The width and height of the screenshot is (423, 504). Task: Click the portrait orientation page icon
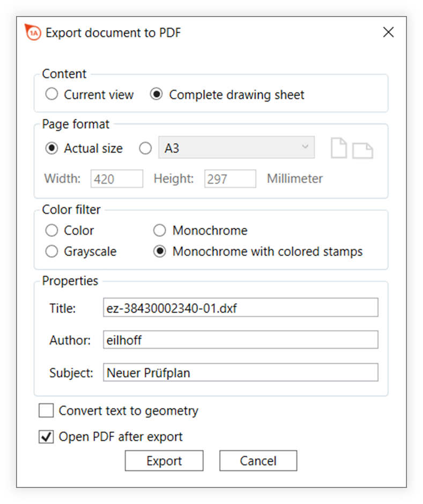[x=338, y=148]
